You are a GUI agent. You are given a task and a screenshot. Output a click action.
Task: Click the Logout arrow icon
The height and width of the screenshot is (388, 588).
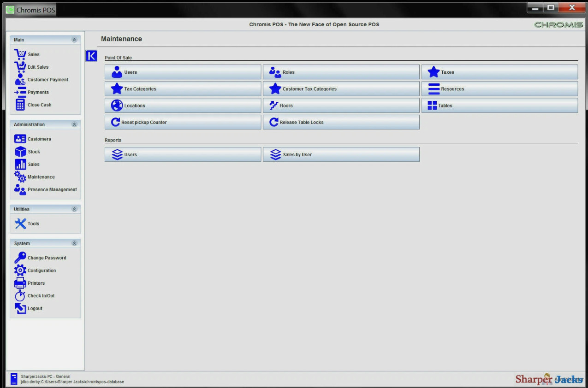[20, 308]
